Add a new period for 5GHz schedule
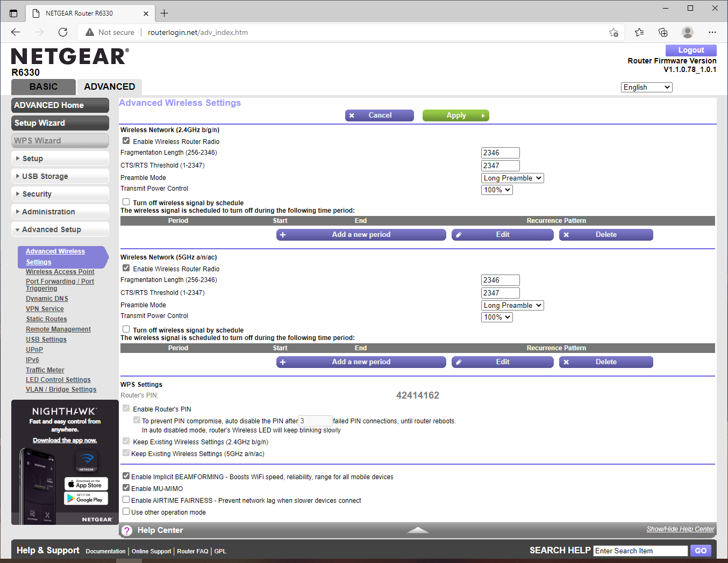The image size is (728, 563). pos(361,362)
